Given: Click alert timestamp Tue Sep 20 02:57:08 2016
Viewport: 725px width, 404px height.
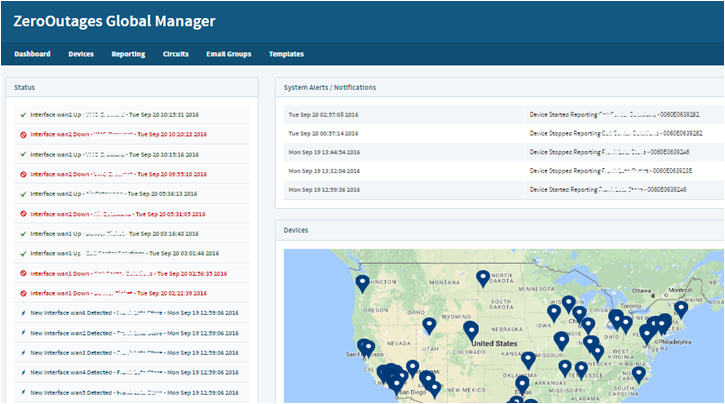Looking at the screenshot, I should tap(323, 115).
